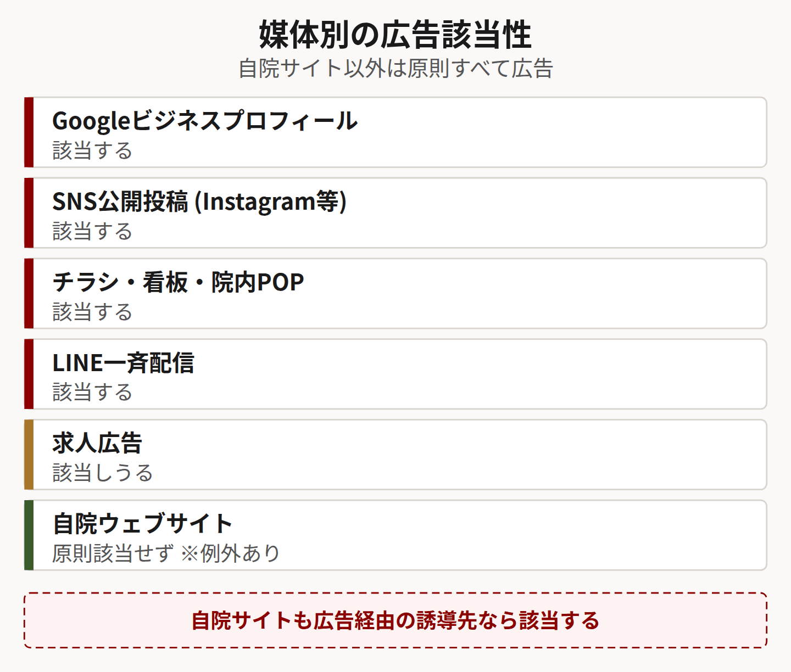Select the SNS公開投稿 (Instagram等) heading
This screenshot has height=672, width=791.
(x=199, y=201)
